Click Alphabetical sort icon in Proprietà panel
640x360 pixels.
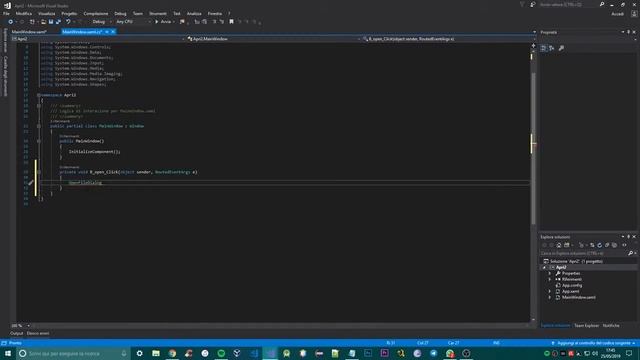551,48
